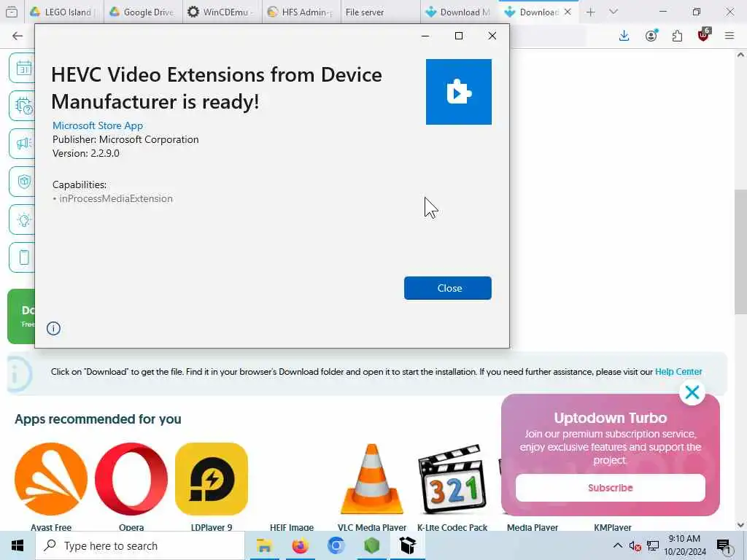
Task: Click the KMPlayer app label
Action: 613,527
